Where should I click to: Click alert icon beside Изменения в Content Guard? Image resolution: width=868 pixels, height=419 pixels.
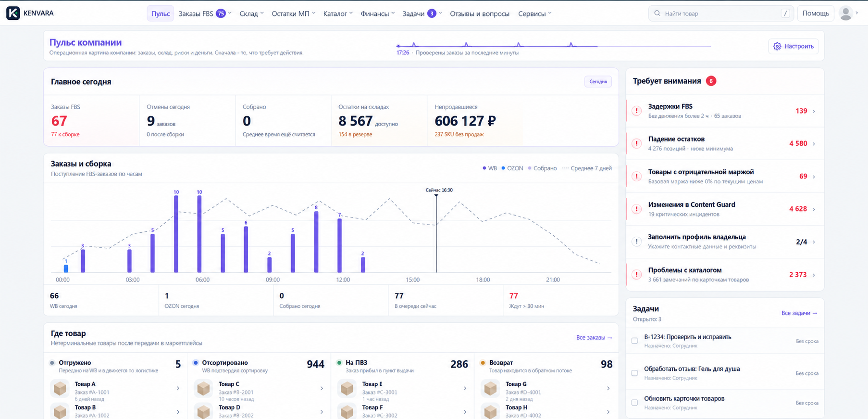click(x=636, y=209)
